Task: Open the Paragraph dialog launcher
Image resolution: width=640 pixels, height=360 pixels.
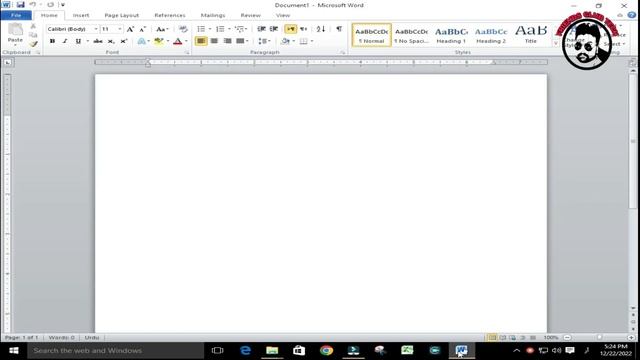Action: point(342,53)
